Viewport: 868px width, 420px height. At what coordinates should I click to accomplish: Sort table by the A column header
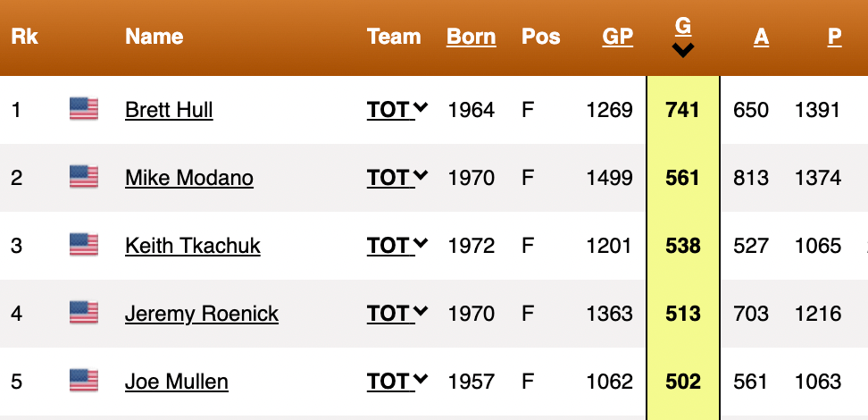(x=761, y=37)
